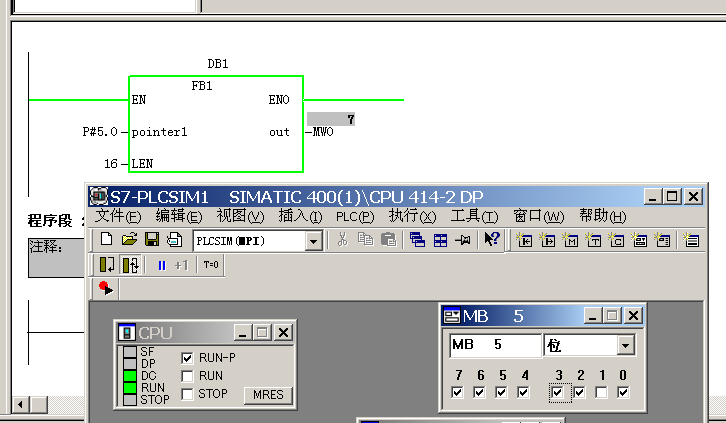The image size is (726, 423).
Task: Open the 插入(I) menu
Action: [x=300, y=216]
